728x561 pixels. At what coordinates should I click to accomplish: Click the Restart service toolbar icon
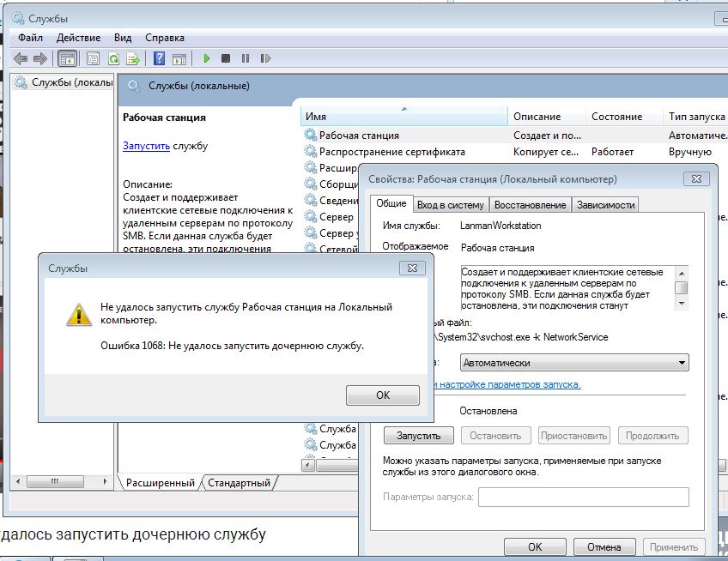tap(266, 59)
